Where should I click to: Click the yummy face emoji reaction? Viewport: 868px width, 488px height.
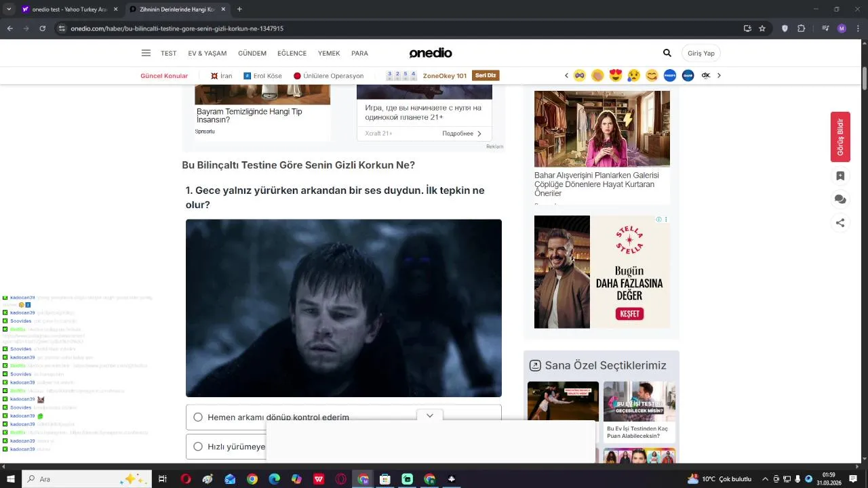(652, 75)
